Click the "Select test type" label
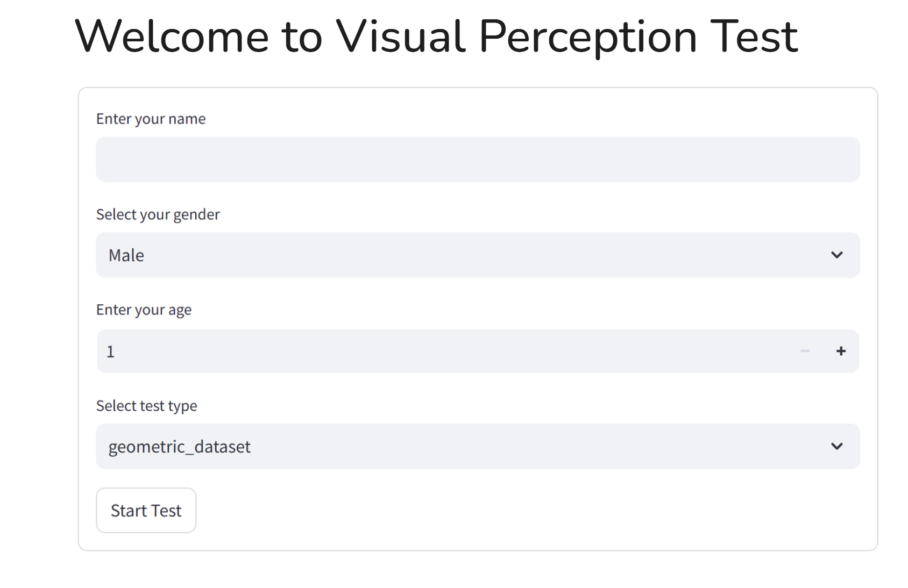This screenshot has width=908, height=588. click(146, 406)
